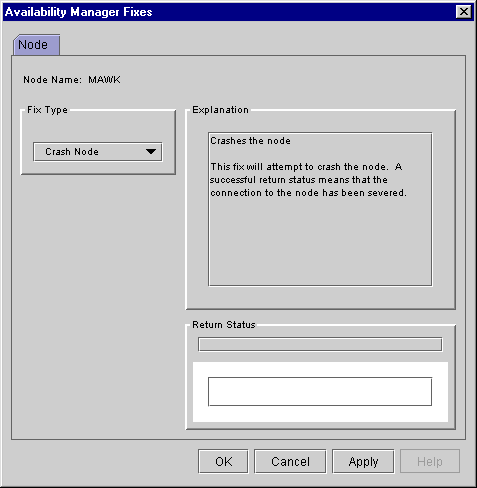Click the 'This fix will attempt' sentence

pos(306,167)
